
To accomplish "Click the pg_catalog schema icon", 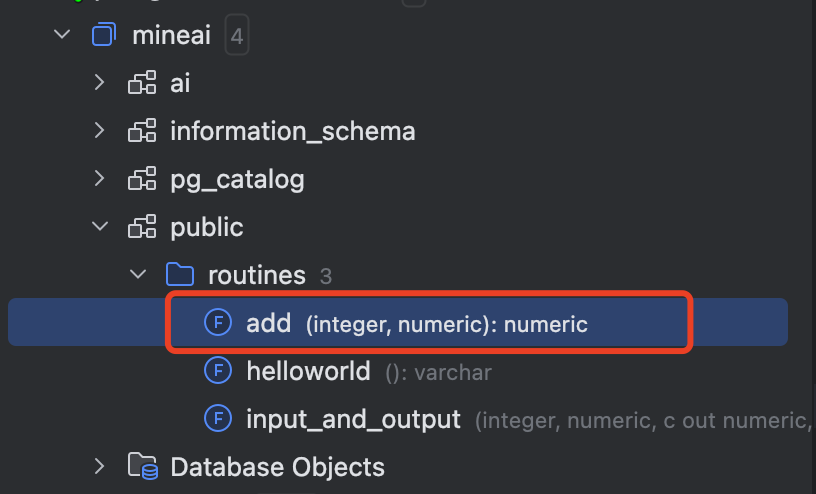I will pyautogui.click(x=142, y=179).
